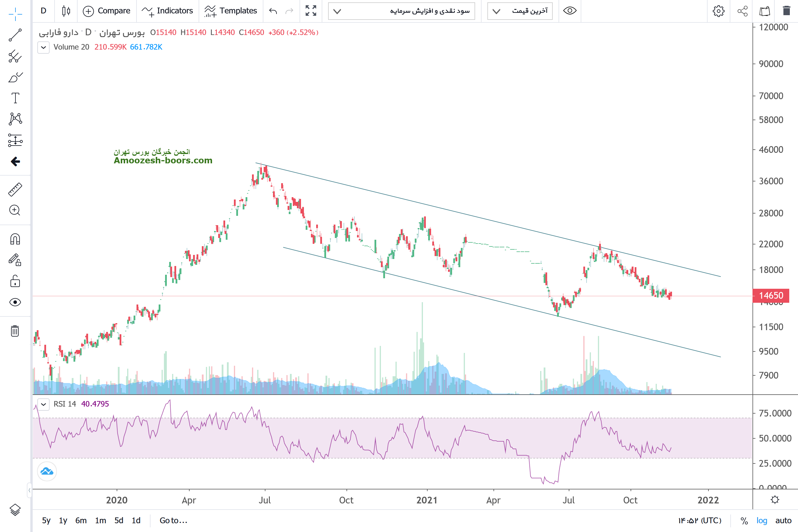Open the measure ruler tool
Screen dimensions: 798x532
coord(15,190)
